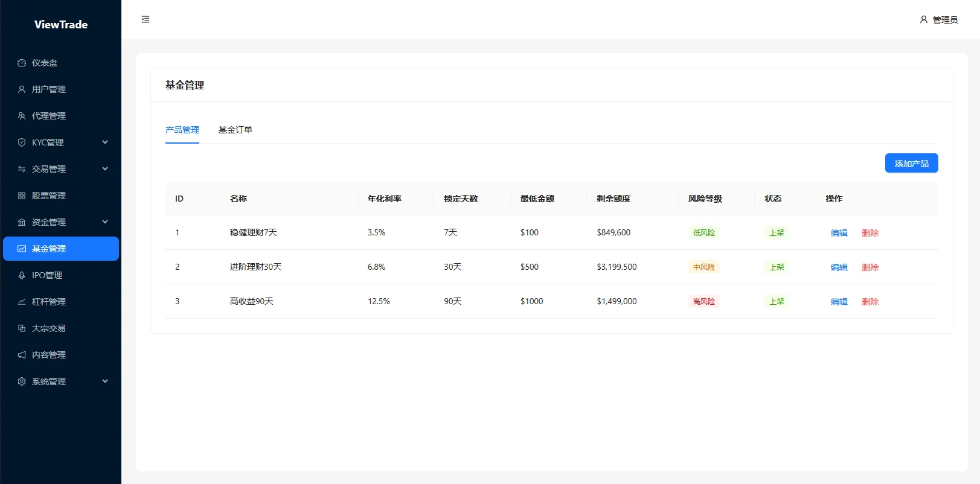
Task: Click the KYC管理 shield icon
Action: (x=22, y=142)
